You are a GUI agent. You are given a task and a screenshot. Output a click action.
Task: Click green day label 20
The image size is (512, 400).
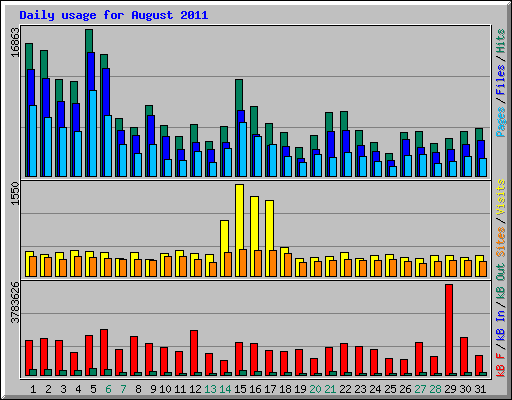click(315, 389)
